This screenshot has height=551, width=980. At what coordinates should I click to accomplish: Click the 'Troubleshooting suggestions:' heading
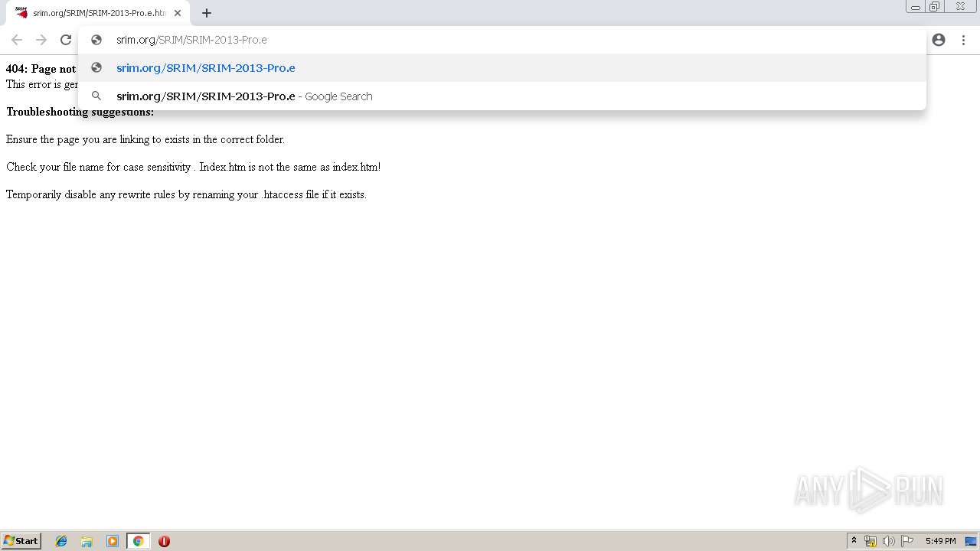80,112
